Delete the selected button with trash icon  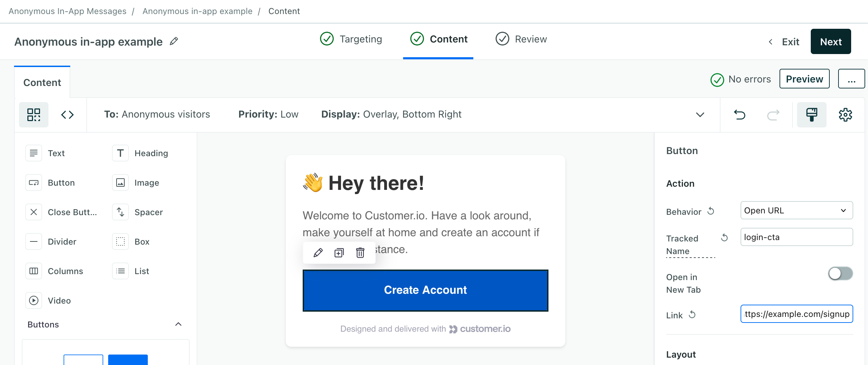[360, 253]
